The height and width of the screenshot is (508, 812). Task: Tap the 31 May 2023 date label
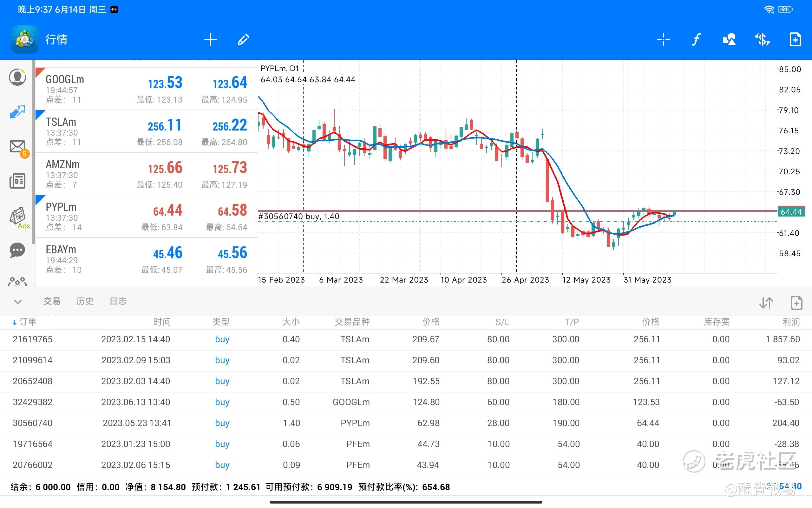click(648, 280)
